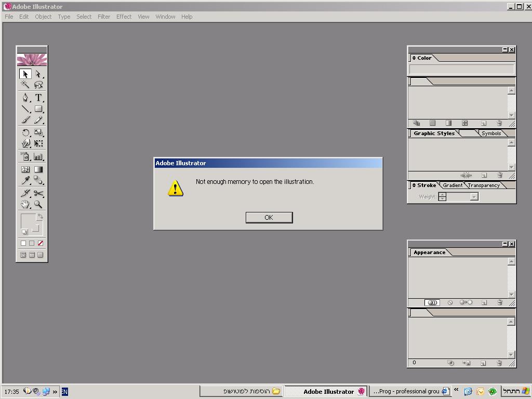Viewport: 532px width, 399px height.
Task: Select the Mesh tool
Action: 25,169
